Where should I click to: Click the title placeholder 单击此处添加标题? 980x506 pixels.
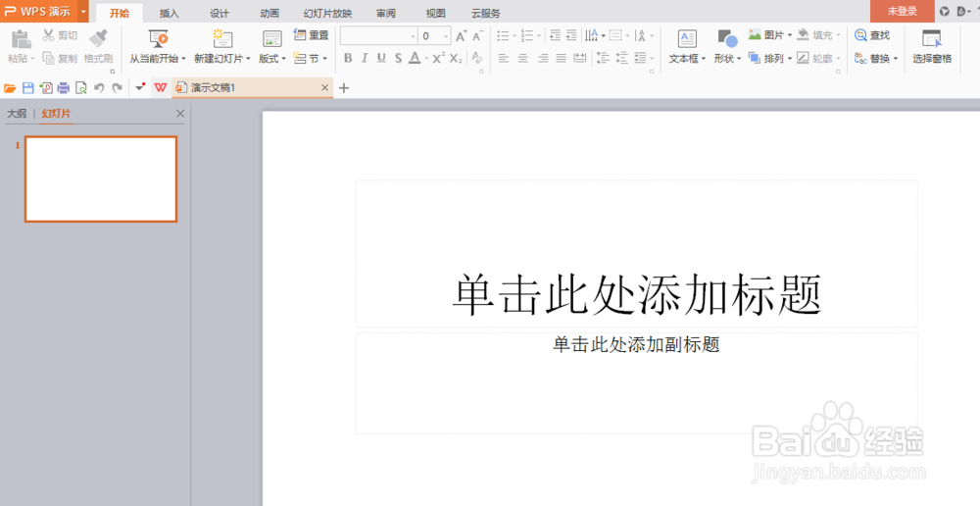[636, 294]
